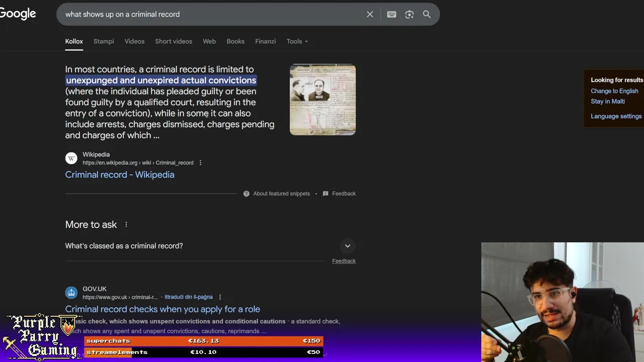Open Google Lens image search
The height and width of the screenshot is (362, 644).
coord(409,14)
